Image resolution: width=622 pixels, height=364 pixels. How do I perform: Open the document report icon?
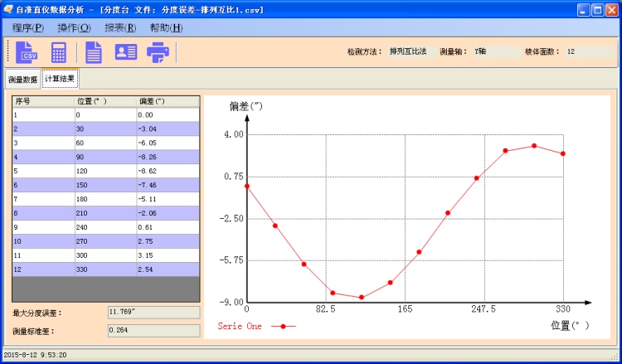[x=94, y=52]
